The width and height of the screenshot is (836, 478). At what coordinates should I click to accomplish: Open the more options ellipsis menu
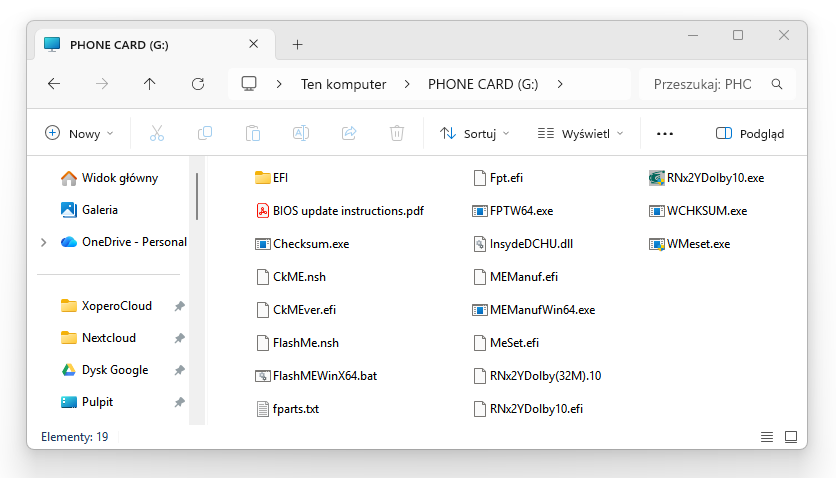click(665, 133)
